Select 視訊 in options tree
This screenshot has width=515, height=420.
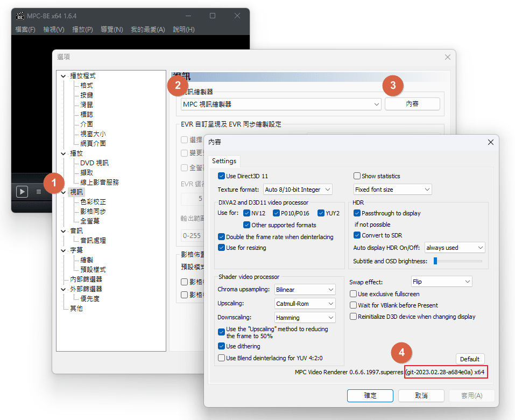[76, 192]
